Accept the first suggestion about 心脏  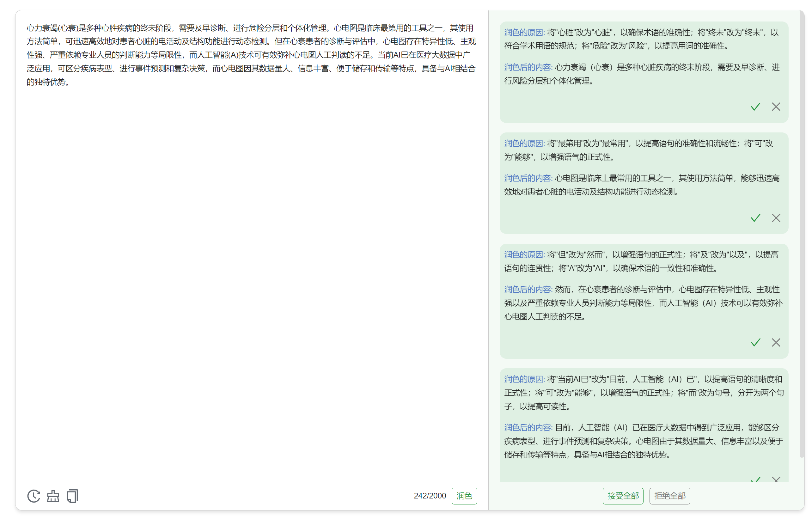(x=755, y=107)
